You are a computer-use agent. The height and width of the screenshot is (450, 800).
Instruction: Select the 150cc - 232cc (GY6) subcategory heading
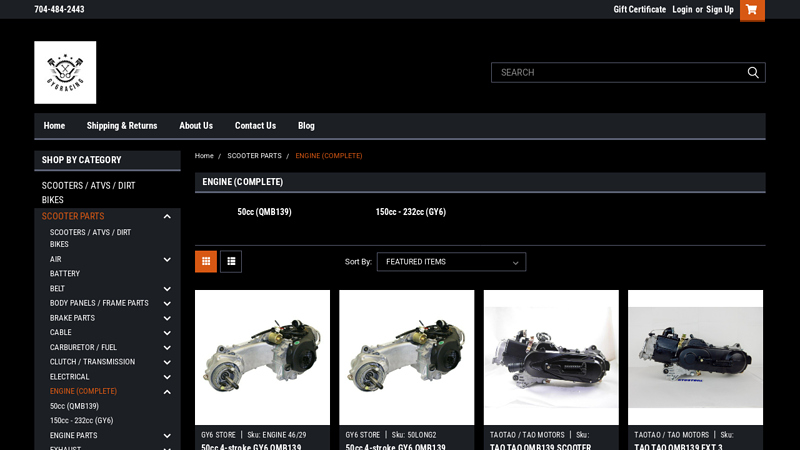(x=410, y=212)
